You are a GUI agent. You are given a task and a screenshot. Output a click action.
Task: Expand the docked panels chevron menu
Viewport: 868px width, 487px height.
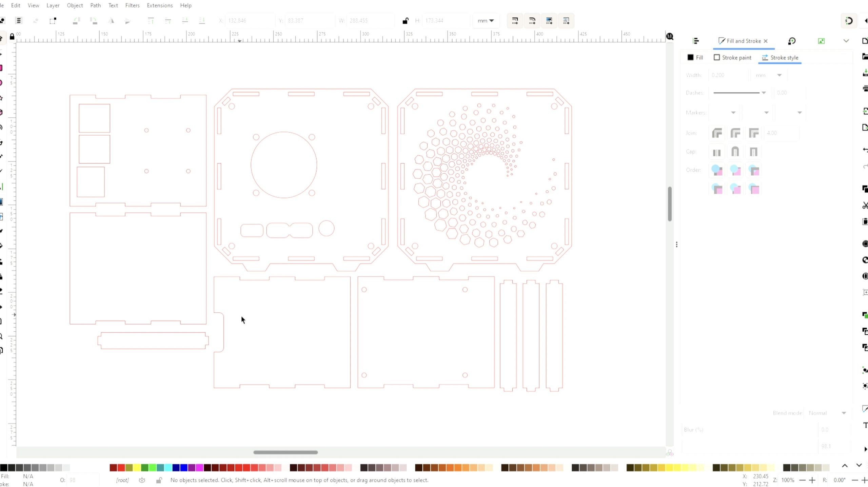[846, 41]
